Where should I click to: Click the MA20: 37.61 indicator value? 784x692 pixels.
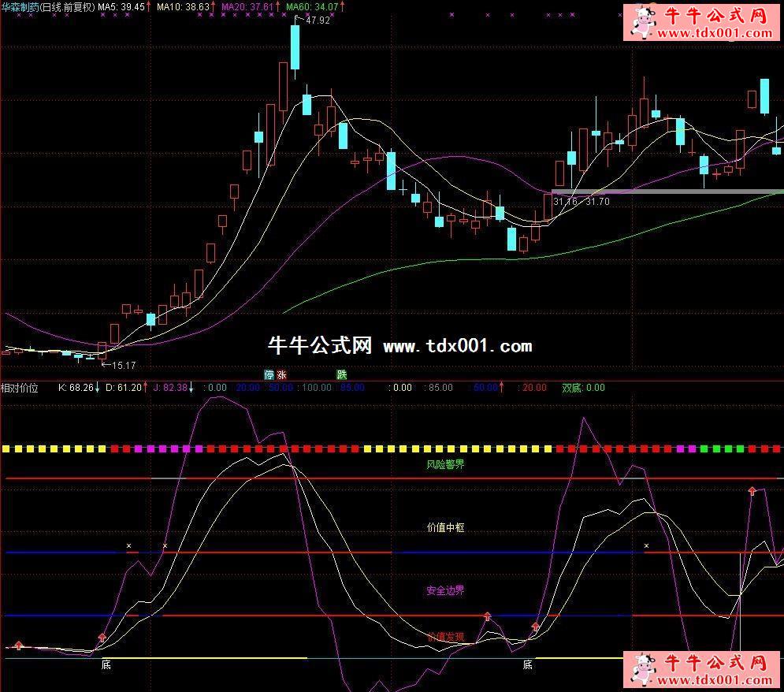pyautogui.click(x=247, y=7)
